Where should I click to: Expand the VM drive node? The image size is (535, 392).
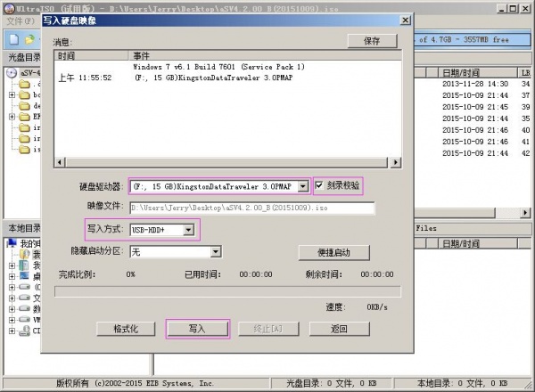click(x=12, y=320)
